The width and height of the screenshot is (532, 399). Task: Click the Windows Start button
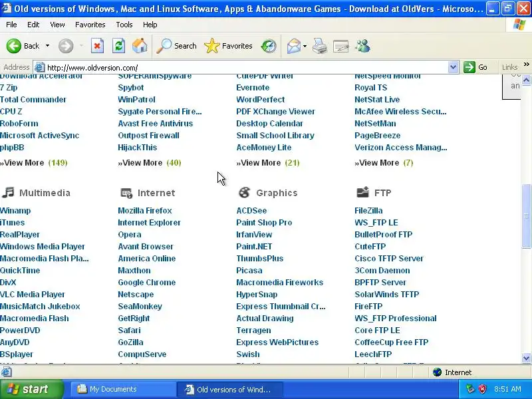[x=31, y=389]
